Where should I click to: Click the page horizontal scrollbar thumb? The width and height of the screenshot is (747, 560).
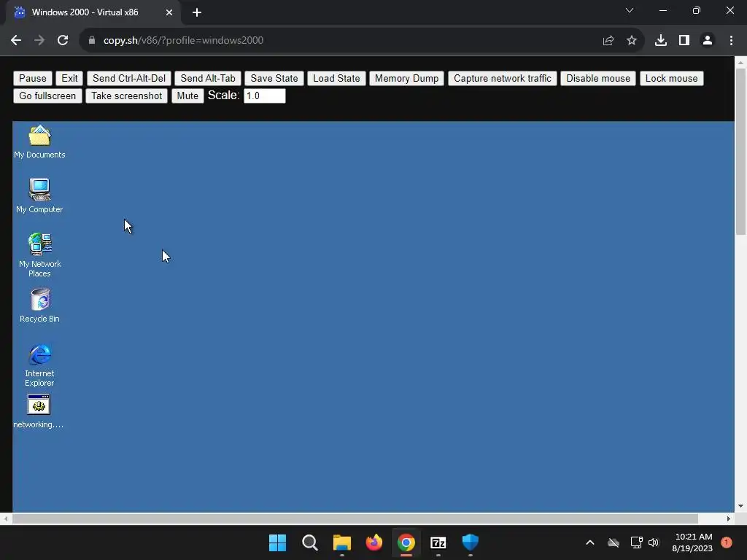355,518
